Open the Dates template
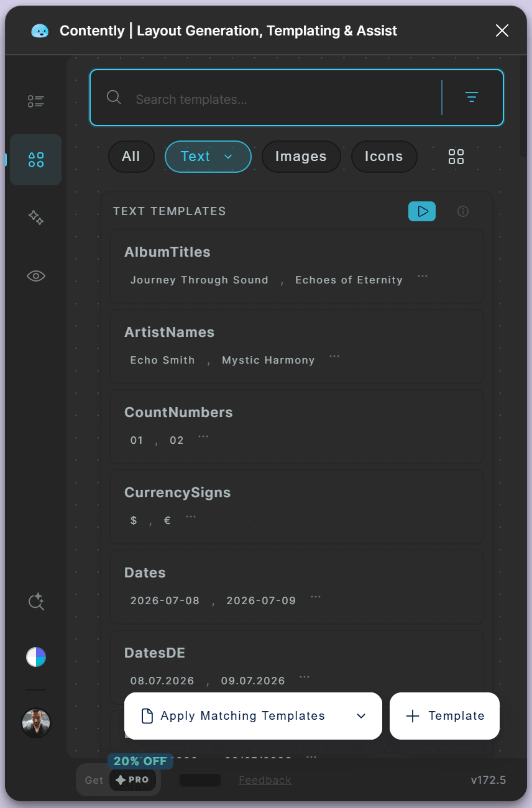The height and width of the screenshot is (808, 532). [x=296, y=587]
